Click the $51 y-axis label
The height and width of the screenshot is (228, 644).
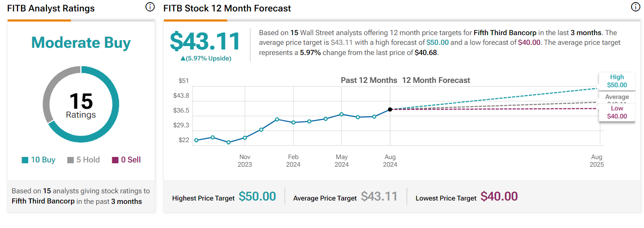[183, 81]
